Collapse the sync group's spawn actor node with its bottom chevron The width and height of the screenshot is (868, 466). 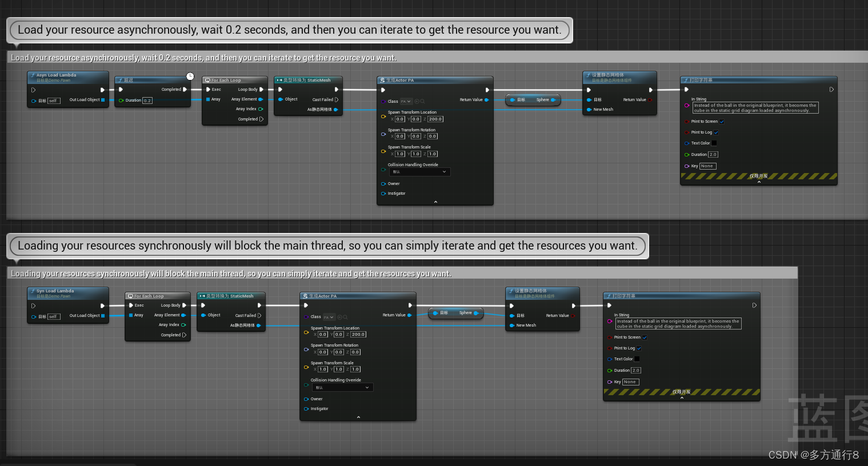click(358, 417)
